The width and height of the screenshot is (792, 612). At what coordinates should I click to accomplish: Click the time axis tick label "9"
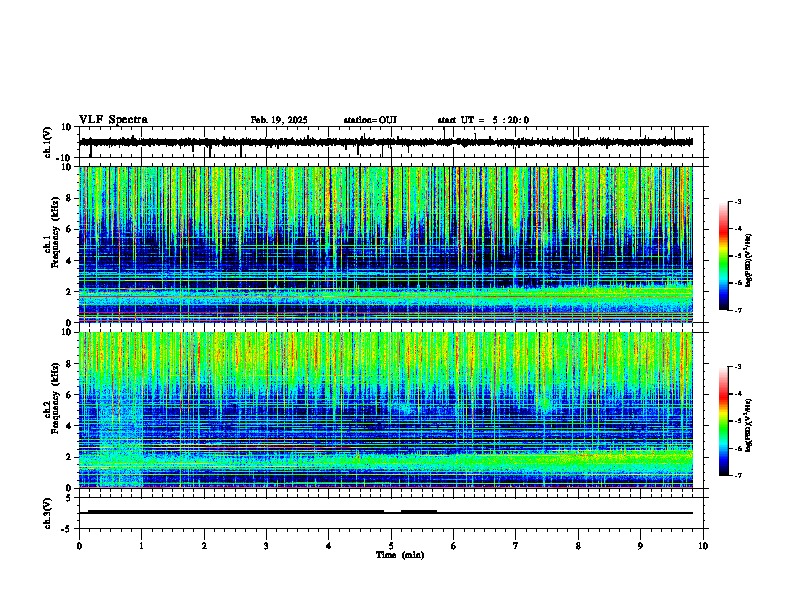tap(640, 546)
